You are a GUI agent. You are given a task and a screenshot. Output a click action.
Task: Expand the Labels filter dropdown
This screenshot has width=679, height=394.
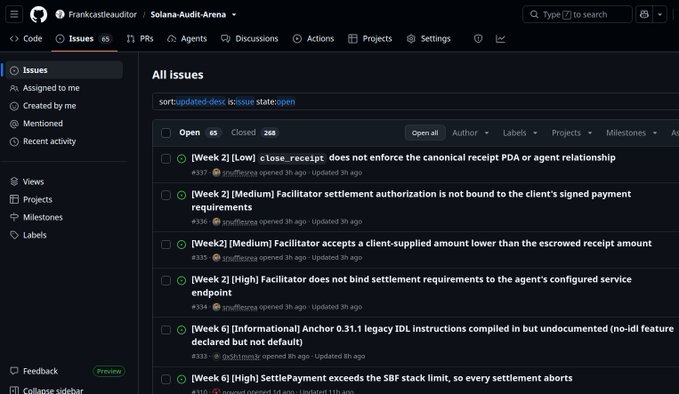(520, 133)
